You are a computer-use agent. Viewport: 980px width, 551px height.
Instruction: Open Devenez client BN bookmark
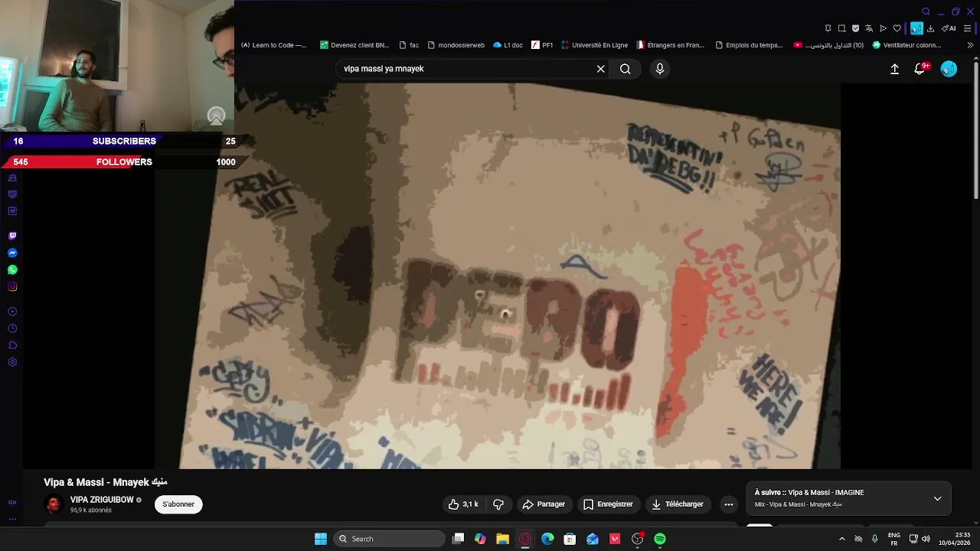click(354, 45)
